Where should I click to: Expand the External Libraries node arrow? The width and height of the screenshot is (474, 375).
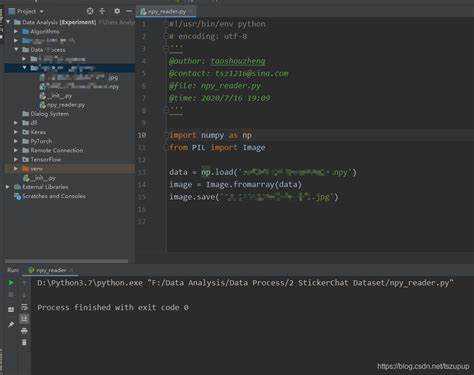pyautogui.click(x=8, y=187)
